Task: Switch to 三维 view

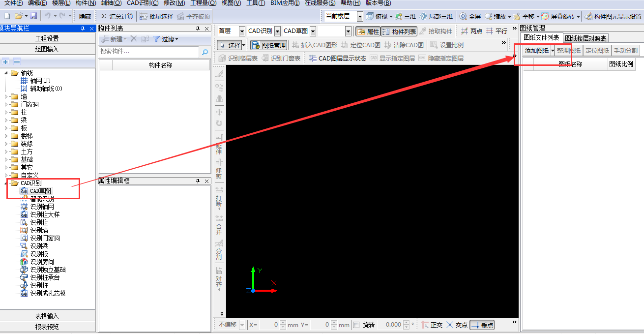Action: (406, 16)
